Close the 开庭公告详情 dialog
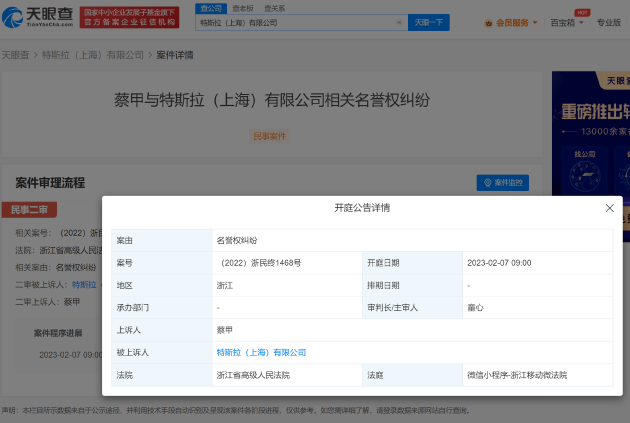Image resolution: width=630 pixels, height=423 pixels. point(610,208)
